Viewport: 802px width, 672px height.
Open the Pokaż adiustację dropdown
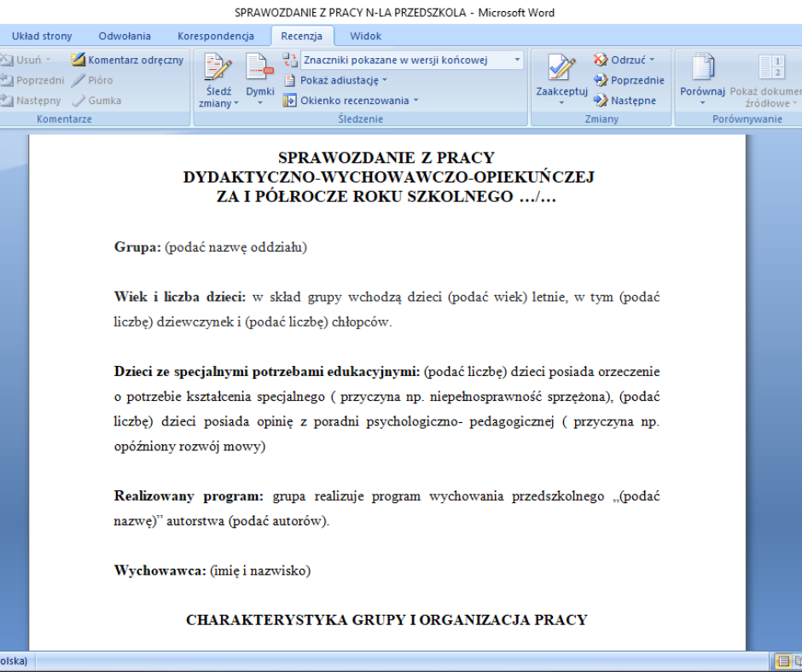335,80
